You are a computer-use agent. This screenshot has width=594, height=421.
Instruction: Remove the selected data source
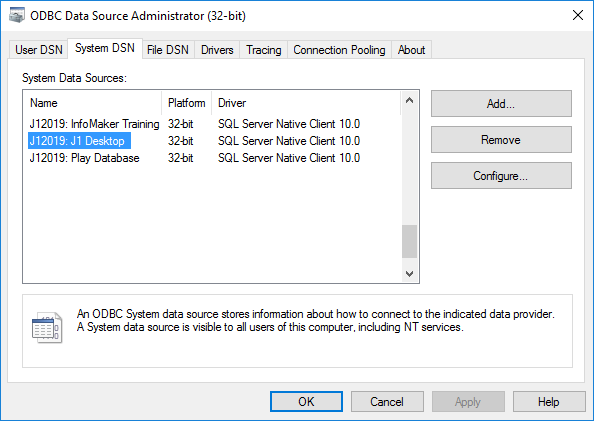point(501,140)
